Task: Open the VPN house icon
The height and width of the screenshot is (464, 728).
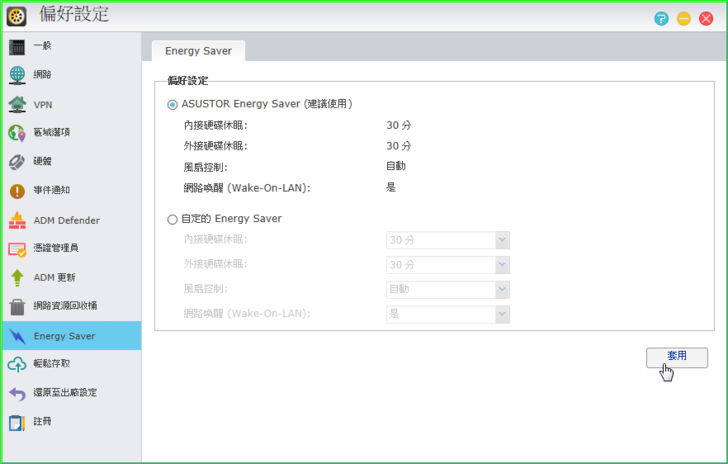Action: (17, 104)
